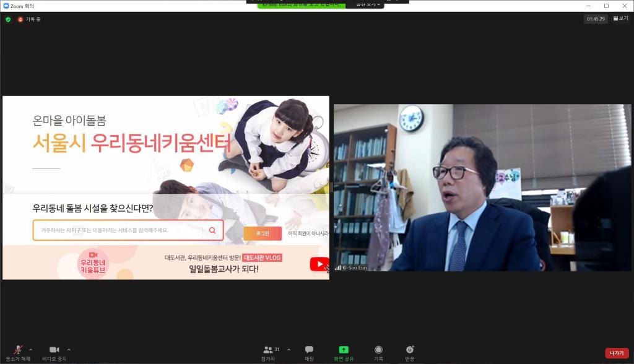Image resolution: width=634 pixels, height=364 pixels.
Task: Open 반응 reactions menu
Action: [x=410, y=353]
